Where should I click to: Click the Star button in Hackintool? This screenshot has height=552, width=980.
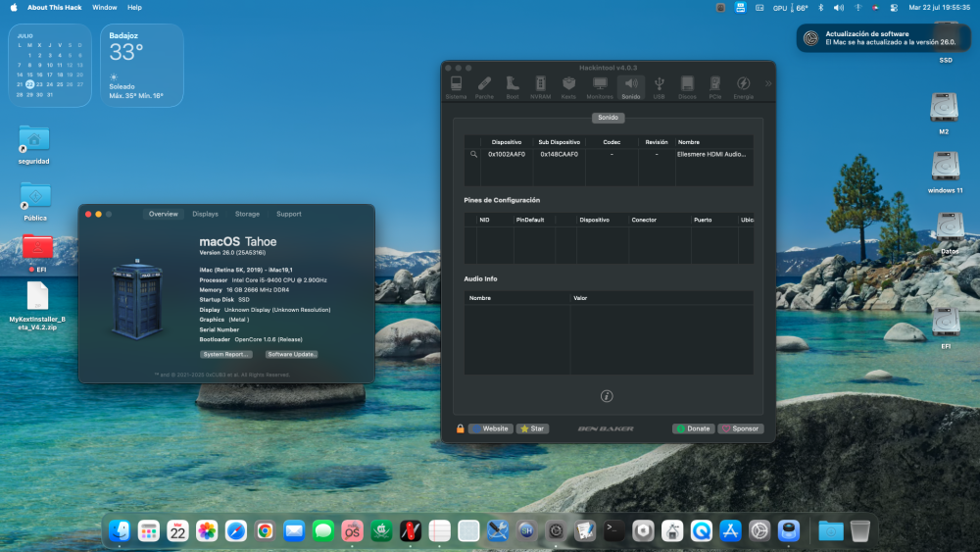[x=532, y=428]
